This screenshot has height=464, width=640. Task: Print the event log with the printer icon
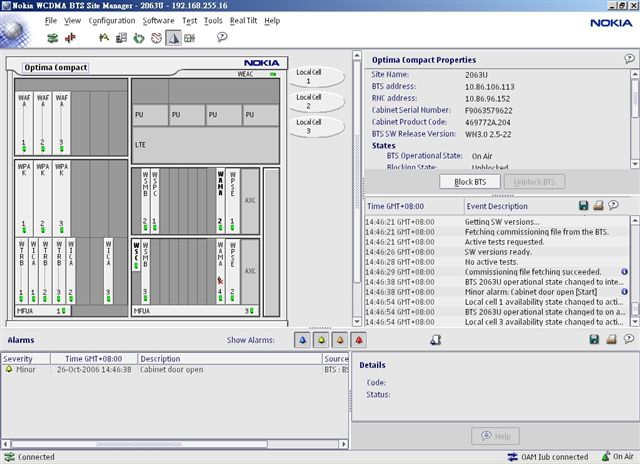pyautogui.click(x=598, y=206)
